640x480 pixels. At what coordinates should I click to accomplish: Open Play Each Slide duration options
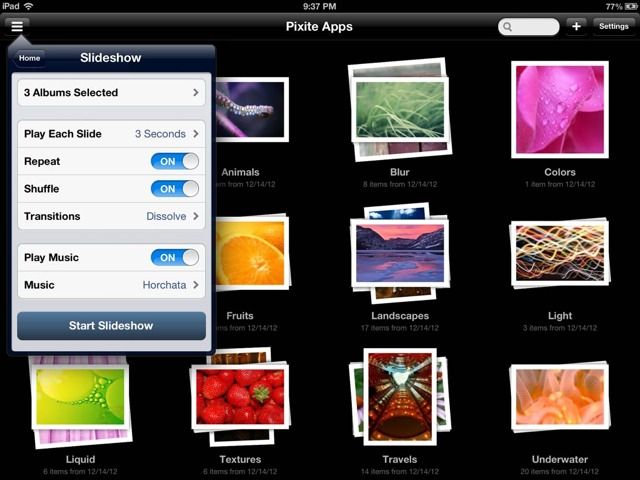tap(111, 134)
